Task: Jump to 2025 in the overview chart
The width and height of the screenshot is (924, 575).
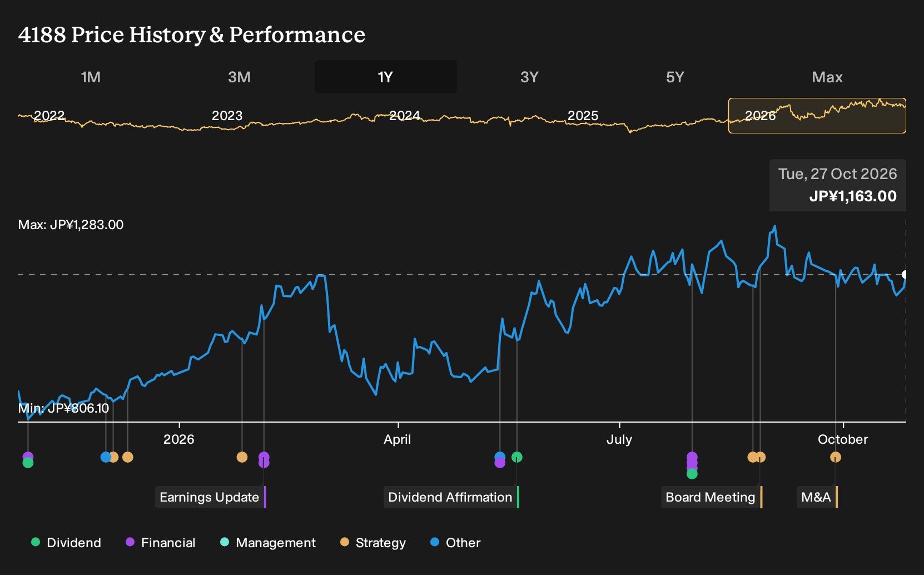Action: 583,116
